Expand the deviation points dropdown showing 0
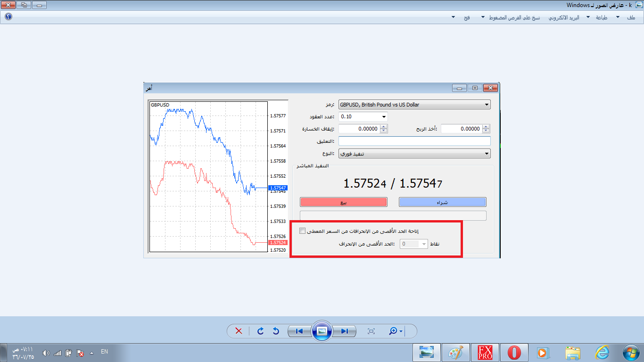This screenshot has width=644, height=362. (x=424, y=244)
